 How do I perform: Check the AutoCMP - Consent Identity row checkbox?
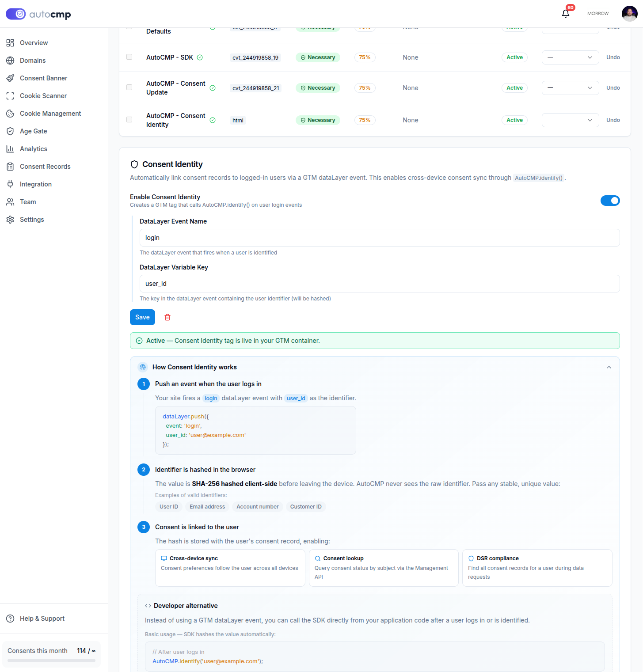pos(129,120)
